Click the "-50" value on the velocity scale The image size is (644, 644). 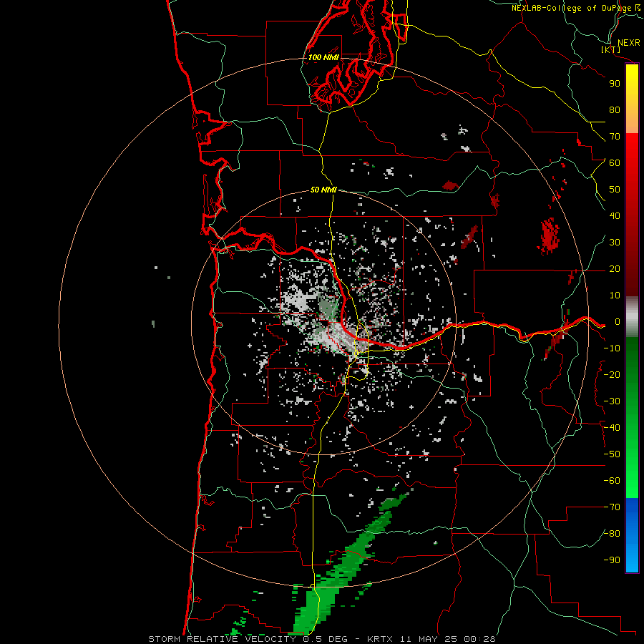point(612,454)
